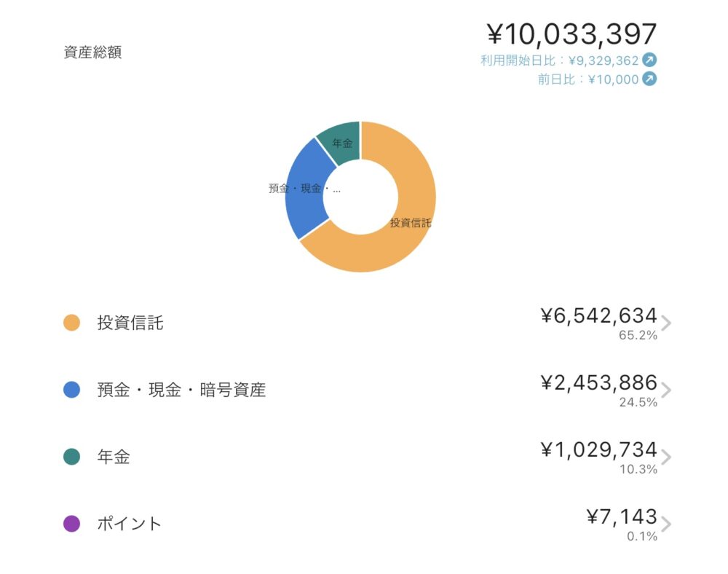Expand the ポイント row chevron
This screenshot has height=574, width=728.
point(666,524)
